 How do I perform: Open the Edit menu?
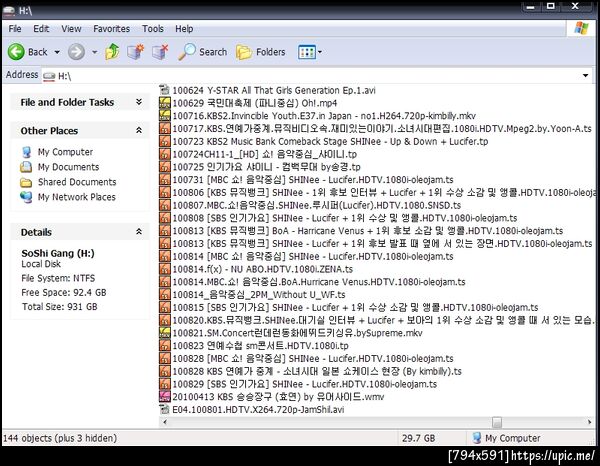(x=41, y=29)
